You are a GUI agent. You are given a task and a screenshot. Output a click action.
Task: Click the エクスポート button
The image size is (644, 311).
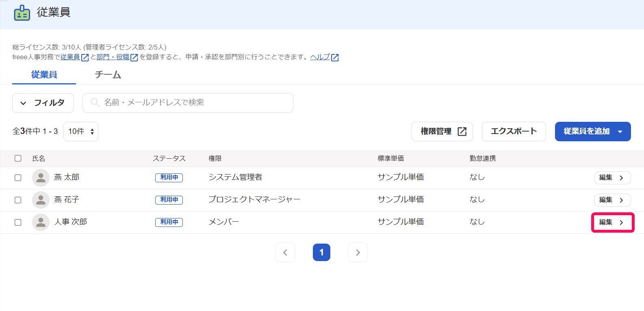pos(514,132)
